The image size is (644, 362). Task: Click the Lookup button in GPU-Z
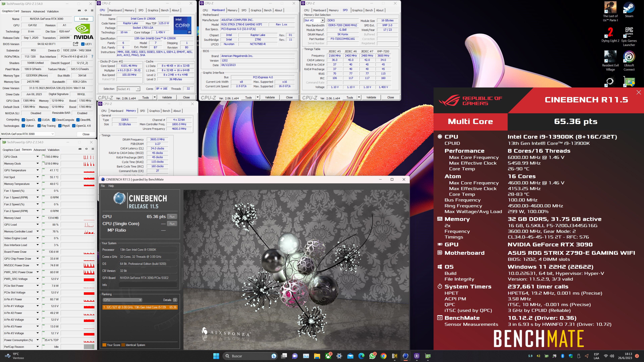pos(84,19)
